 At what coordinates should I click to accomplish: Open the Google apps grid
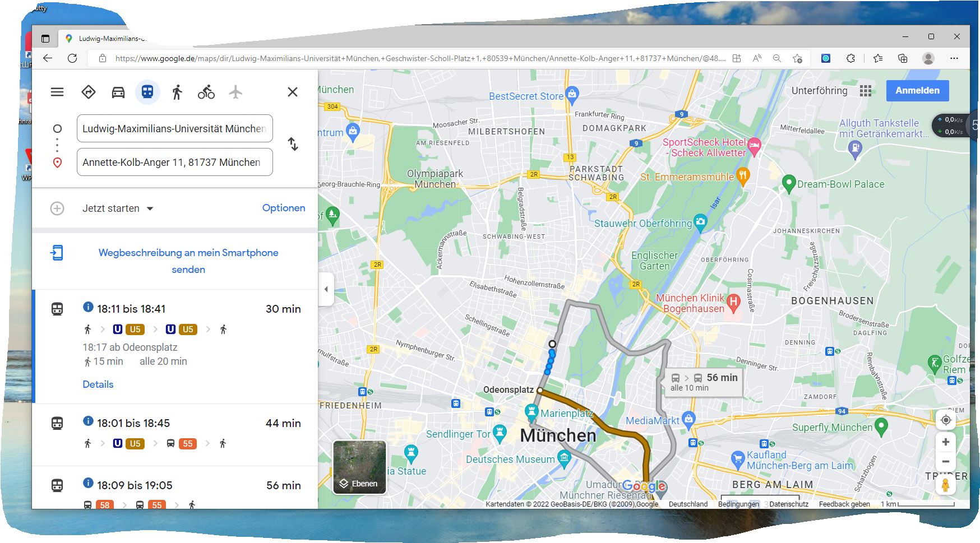pyautogui.click(x=866, y=91)
